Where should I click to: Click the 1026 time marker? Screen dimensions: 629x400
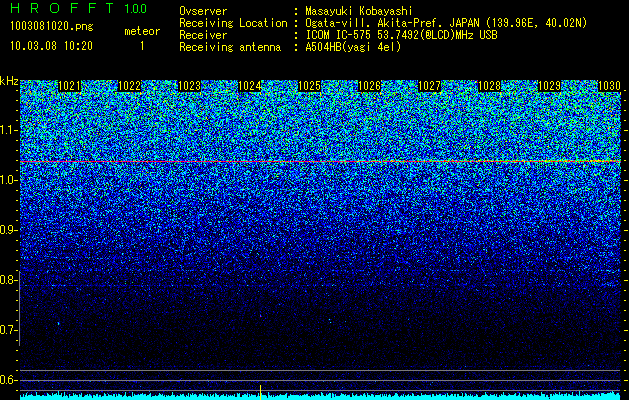click(369, 86)
